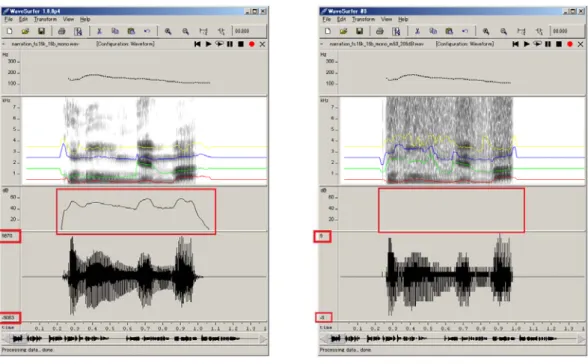This screenshot has width=588, height=364.
Task: Stop playback in left window
Action: tap(241, 44)
